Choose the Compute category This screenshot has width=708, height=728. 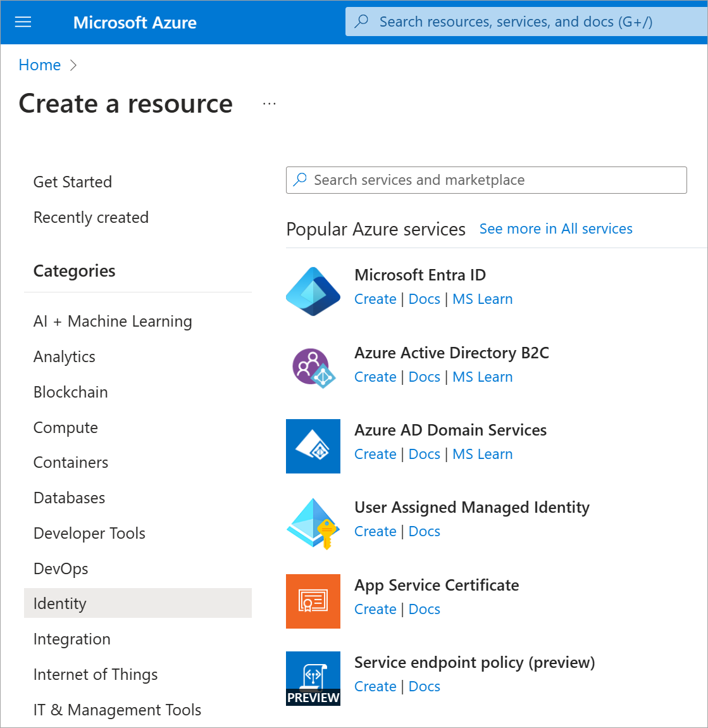click(x=66, y=427)
